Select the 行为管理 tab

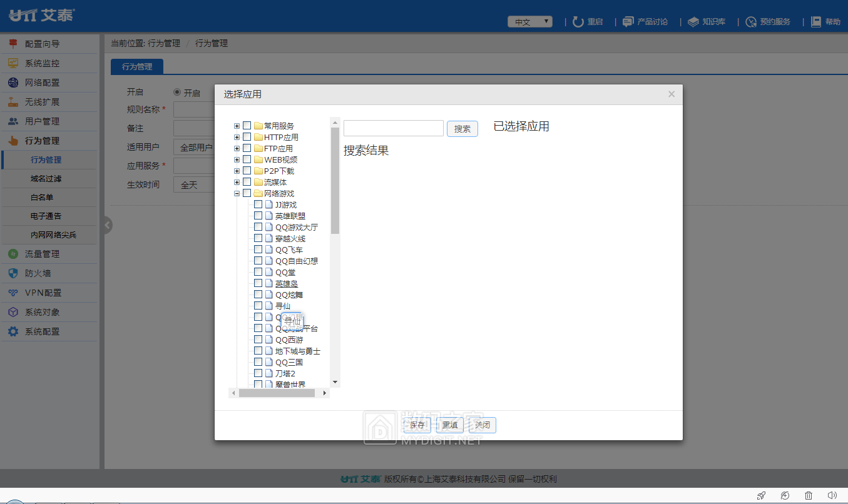[137, 66]
